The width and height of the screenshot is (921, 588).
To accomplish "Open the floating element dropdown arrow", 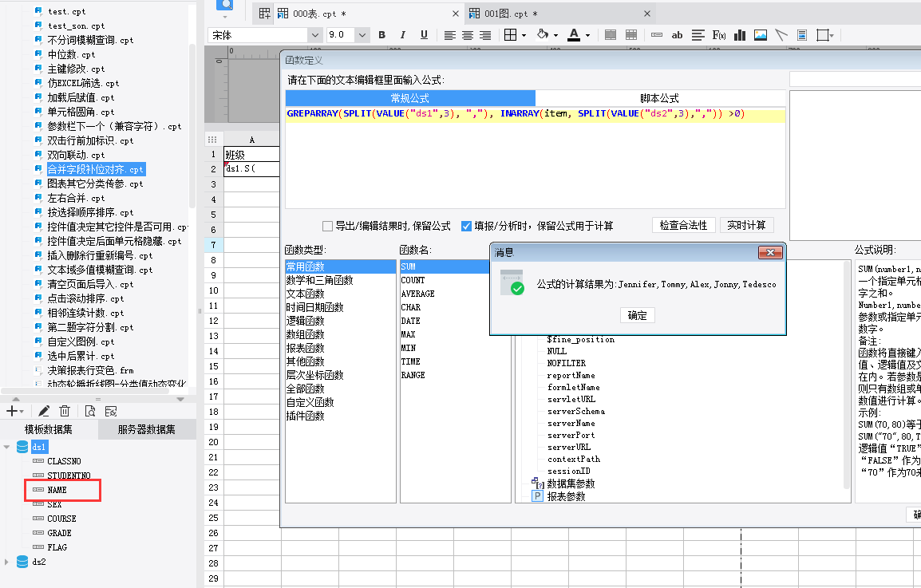I will 832,35.
